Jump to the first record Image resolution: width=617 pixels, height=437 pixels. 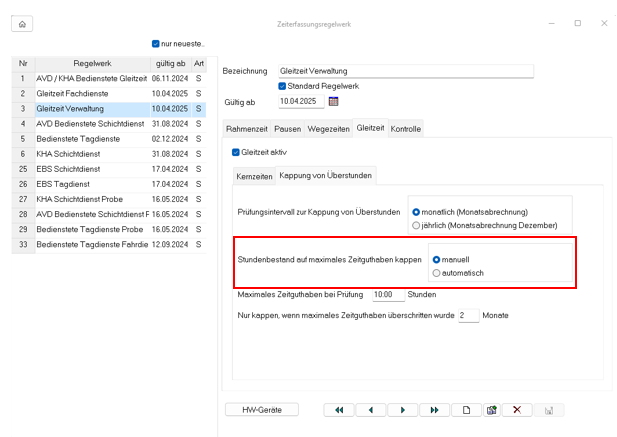pyautogui.click(x=339, y=410)
